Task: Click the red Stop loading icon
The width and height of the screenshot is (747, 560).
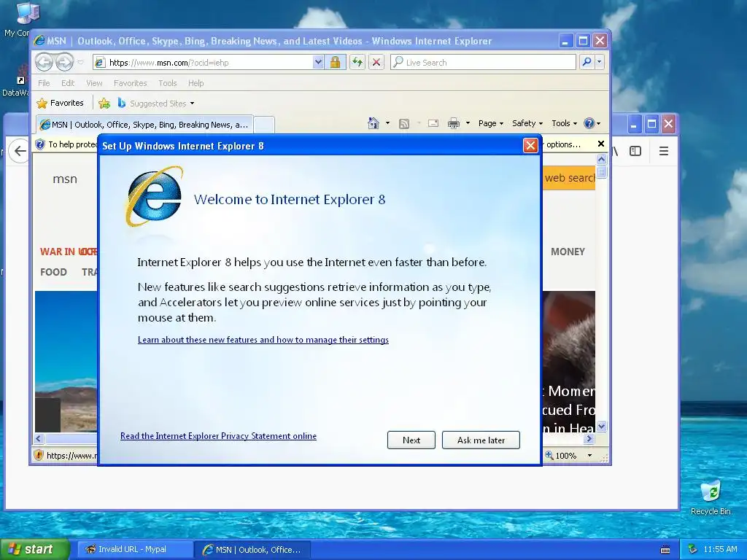Action: tap(376, 63)
